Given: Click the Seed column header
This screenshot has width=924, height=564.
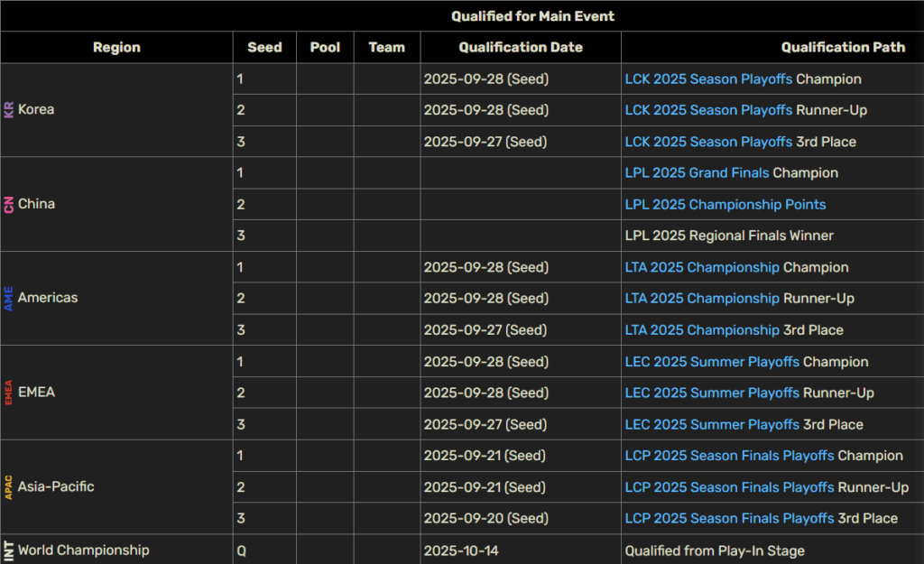Looking at the screenshot, I should pyautogui.click(x=264, y=47).
